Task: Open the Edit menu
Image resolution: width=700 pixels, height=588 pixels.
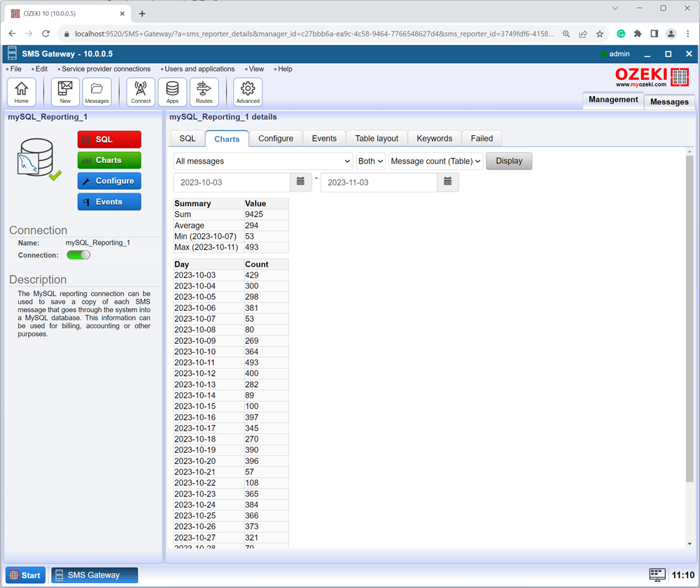Action: pyautogui.click(x=41, y=69)
